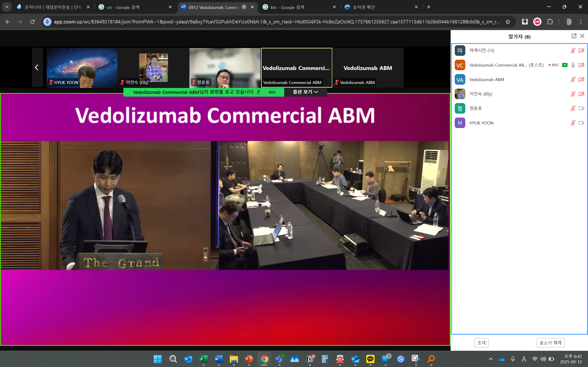Open the volume control in system tray
Screen dimensions: 588x367
pyautogui.click(x=543, y=359)
